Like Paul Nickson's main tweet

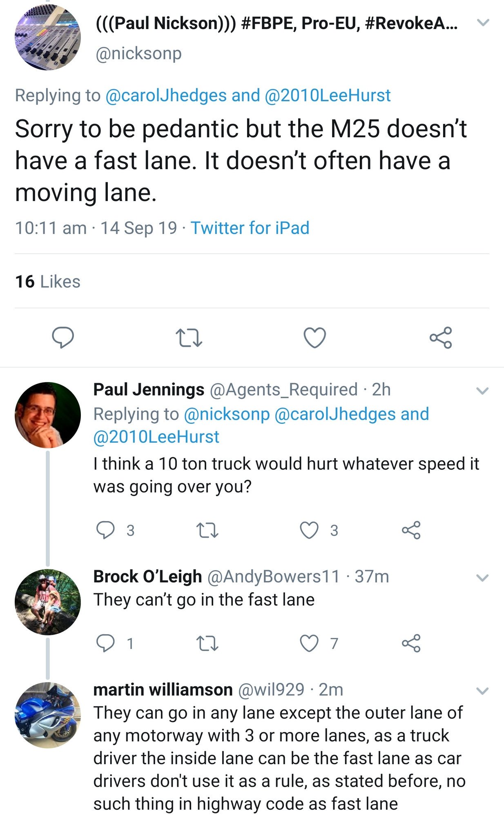click(314, 338)
